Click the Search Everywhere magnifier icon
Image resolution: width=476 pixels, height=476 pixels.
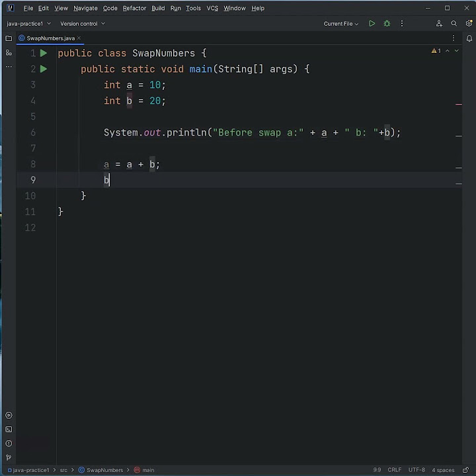coord(454,24)
